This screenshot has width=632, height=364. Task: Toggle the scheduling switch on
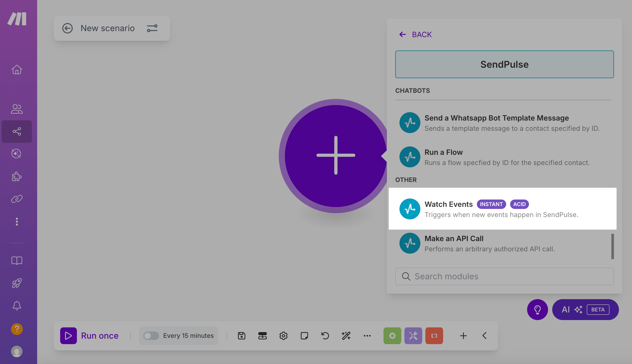(151, 335)
